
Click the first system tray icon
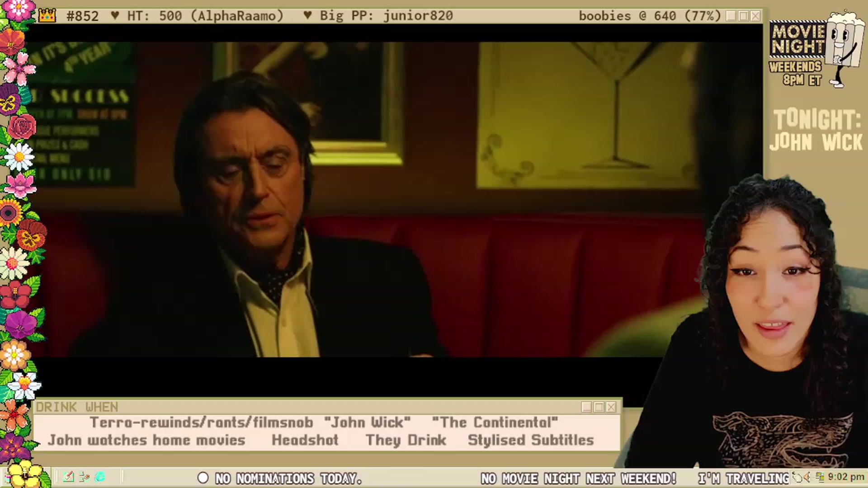(x=798, y=477)
